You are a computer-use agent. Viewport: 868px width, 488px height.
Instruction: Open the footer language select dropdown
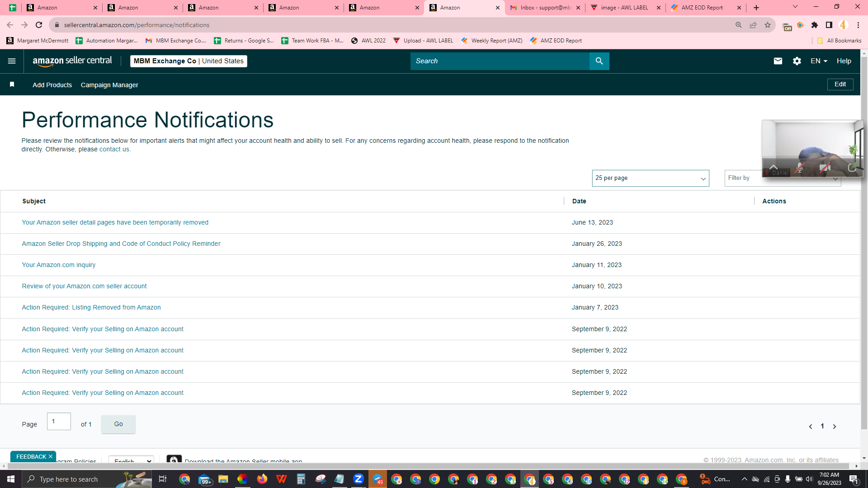(x=131, y=460)
